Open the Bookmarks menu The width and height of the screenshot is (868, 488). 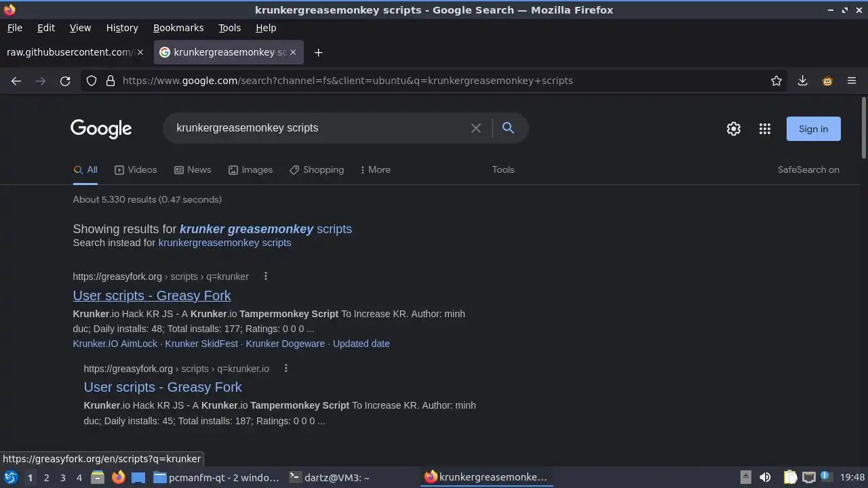[178, 28]
